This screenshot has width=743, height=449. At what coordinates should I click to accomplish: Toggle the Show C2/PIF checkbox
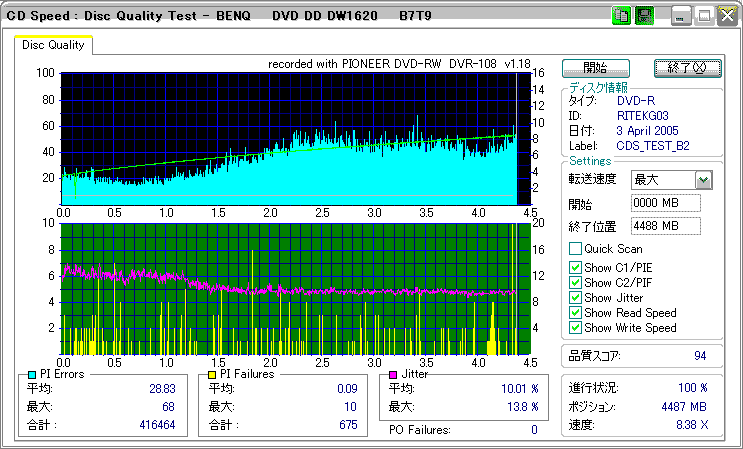(x=575, y=282)
